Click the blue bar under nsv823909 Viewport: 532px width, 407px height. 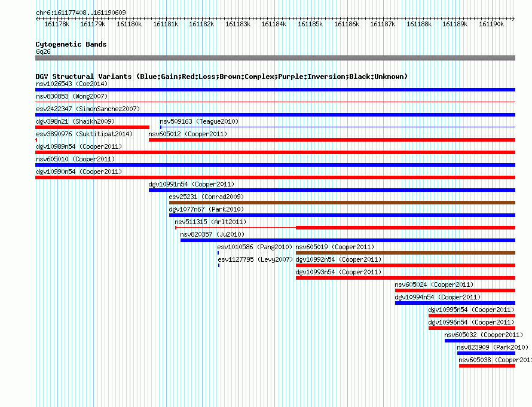pos(486,353)
